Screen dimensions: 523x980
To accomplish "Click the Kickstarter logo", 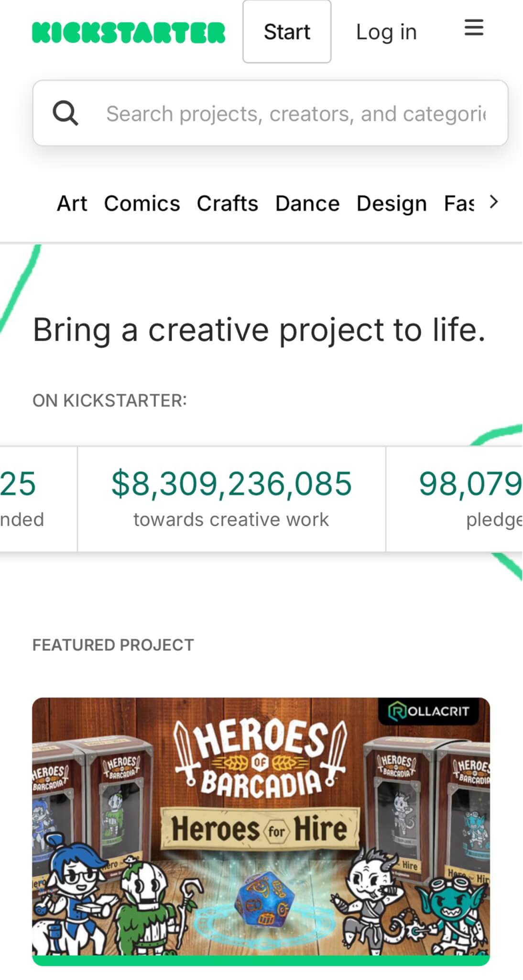I will [129, 33].
